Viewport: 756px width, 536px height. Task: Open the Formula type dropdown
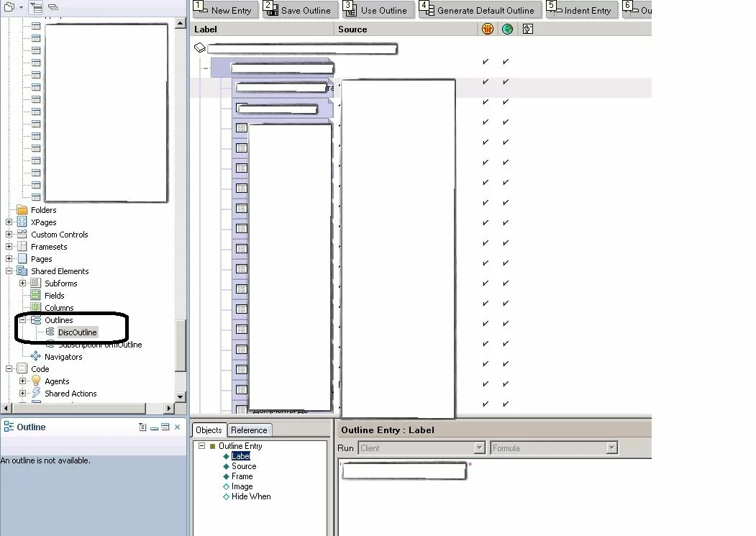pyautogui.click(x=611, y=448)
